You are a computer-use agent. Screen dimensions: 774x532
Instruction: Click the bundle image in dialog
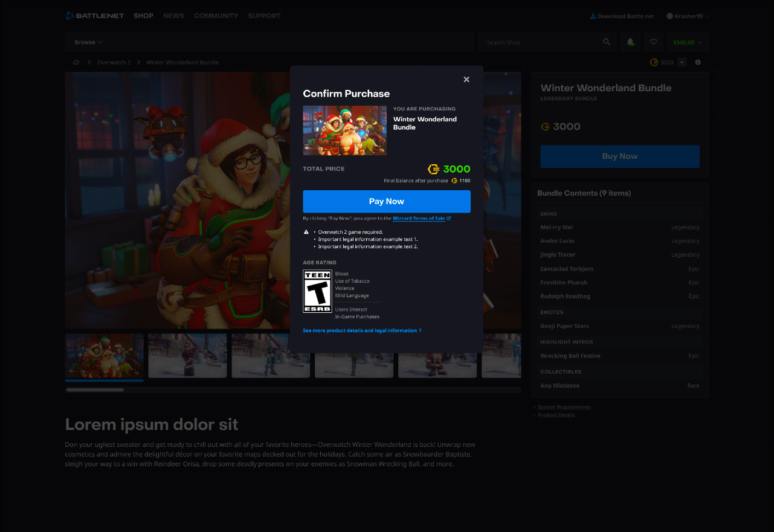[344, 130]
